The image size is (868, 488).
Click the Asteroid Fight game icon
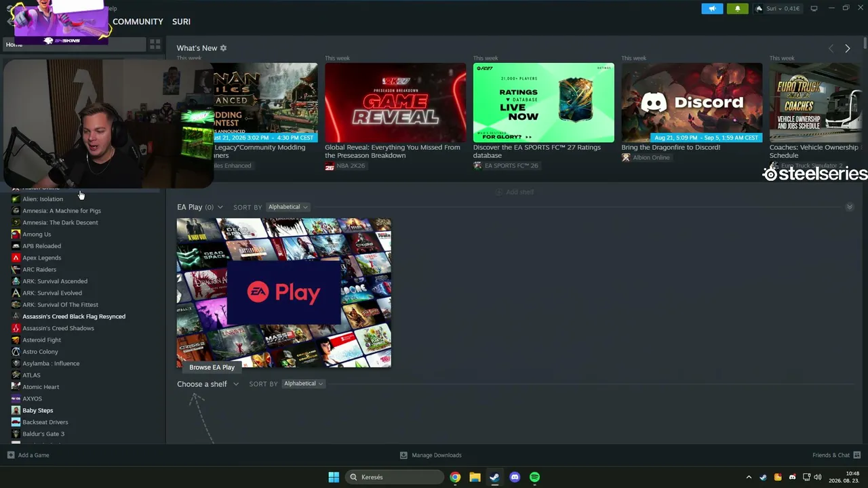16,340
